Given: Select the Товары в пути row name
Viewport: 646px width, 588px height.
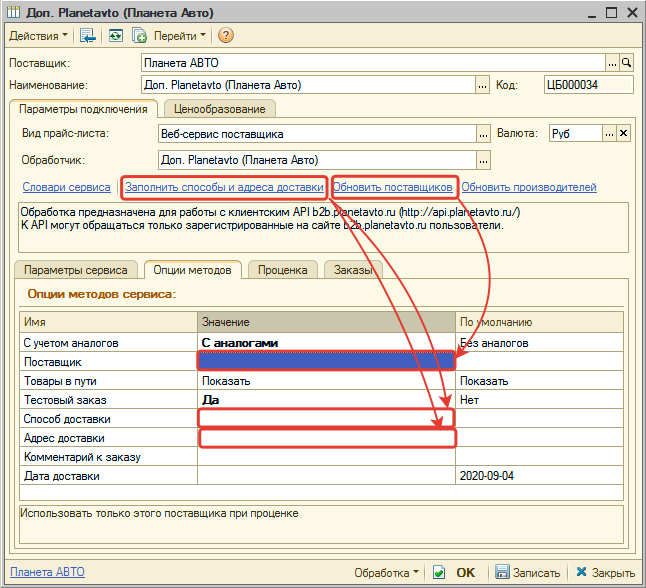Looking at the screenshot, I should click(109, 381).
